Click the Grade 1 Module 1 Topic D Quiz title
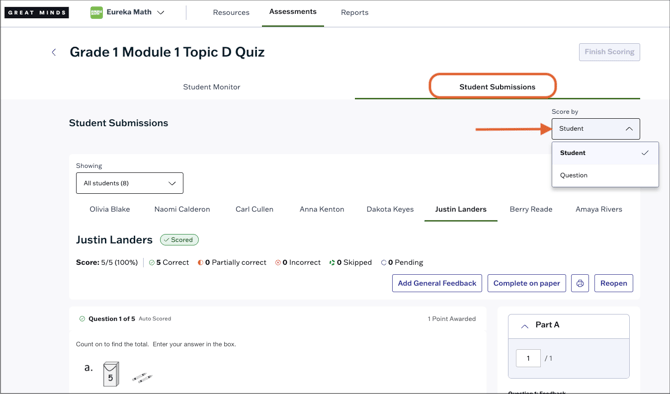 (x=167, y=52)
